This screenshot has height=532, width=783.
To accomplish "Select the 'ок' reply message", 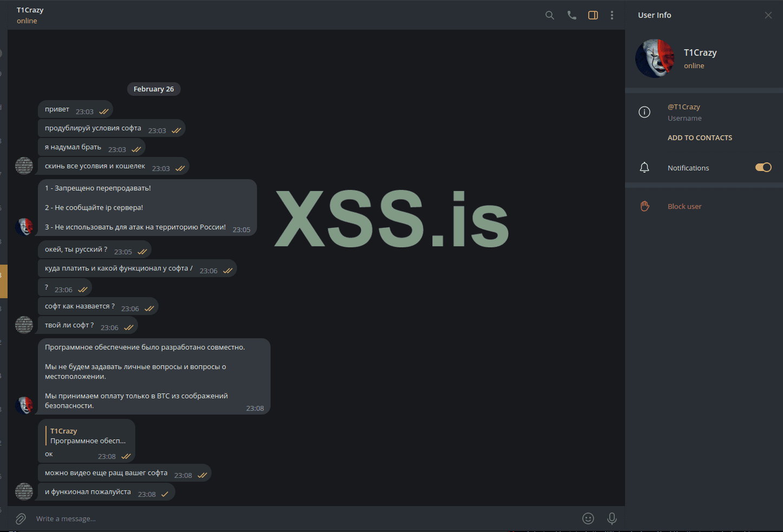I will point(86,441).
